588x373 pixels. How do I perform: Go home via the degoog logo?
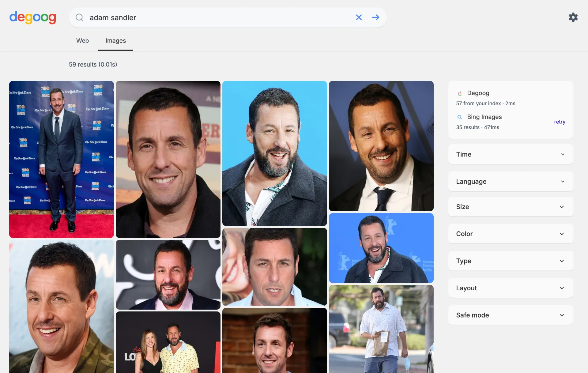click(33, 17)
